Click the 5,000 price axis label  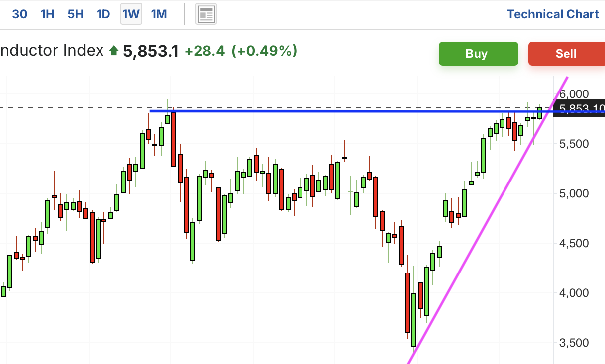click(x=574, y=193)
